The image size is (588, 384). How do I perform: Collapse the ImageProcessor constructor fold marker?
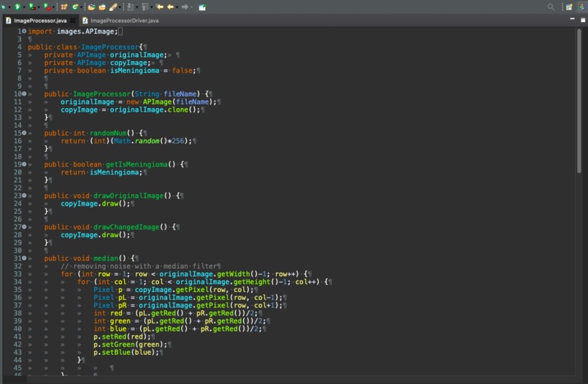pyautogui.click(x=24, y=94)
